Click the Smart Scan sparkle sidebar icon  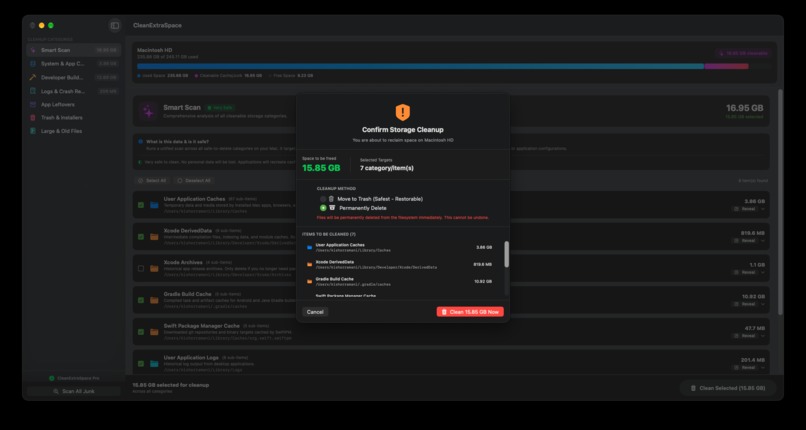click(33, 50)
